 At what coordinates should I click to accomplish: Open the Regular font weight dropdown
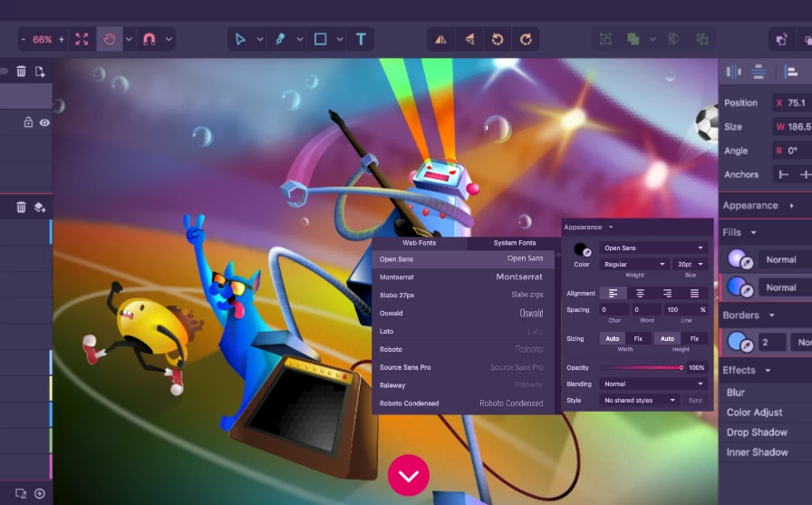point(635,264)
